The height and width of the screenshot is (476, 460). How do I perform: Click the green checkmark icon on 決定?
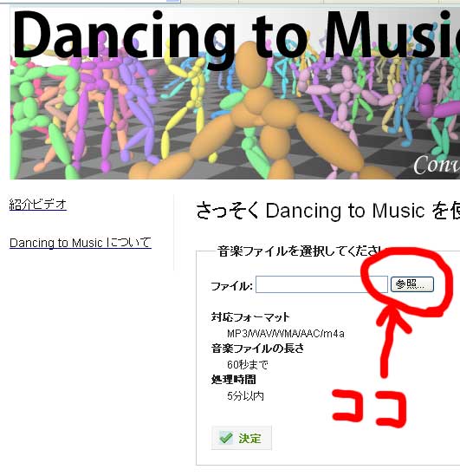tap(226, 438)
